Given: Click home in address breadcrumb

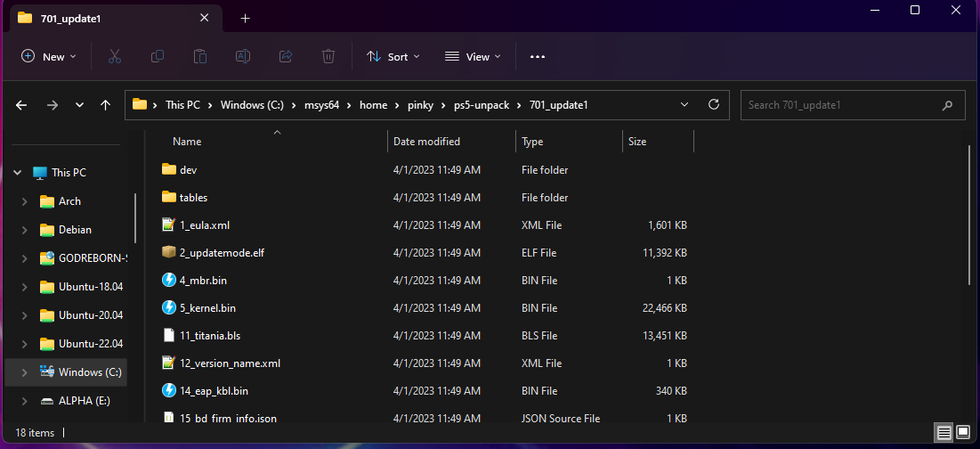Looking at the screenshot, I should click(x=373, y=105).
